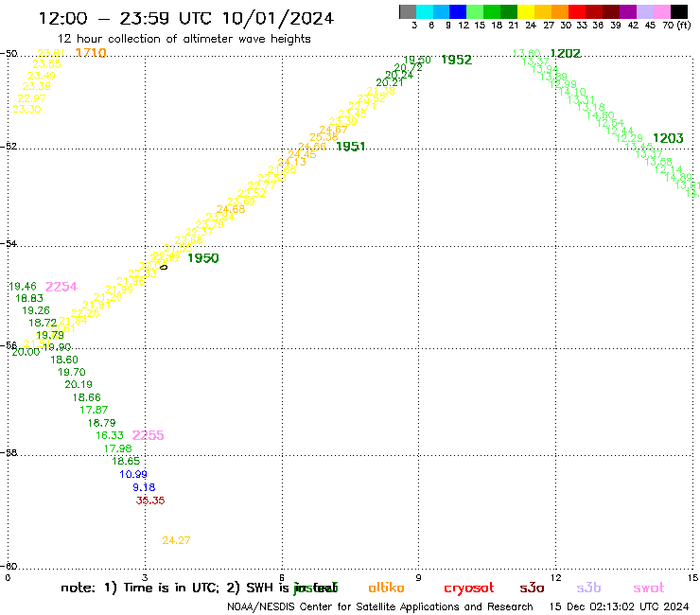Screen dimensions: 700x615
Task: Click the latitude axis label '-58'
Action: (9, 452)
